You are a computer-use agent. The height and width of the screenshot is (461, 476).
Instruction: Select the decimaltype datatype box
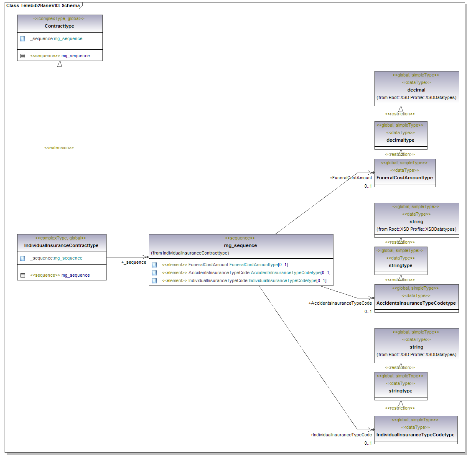[400, 140]
